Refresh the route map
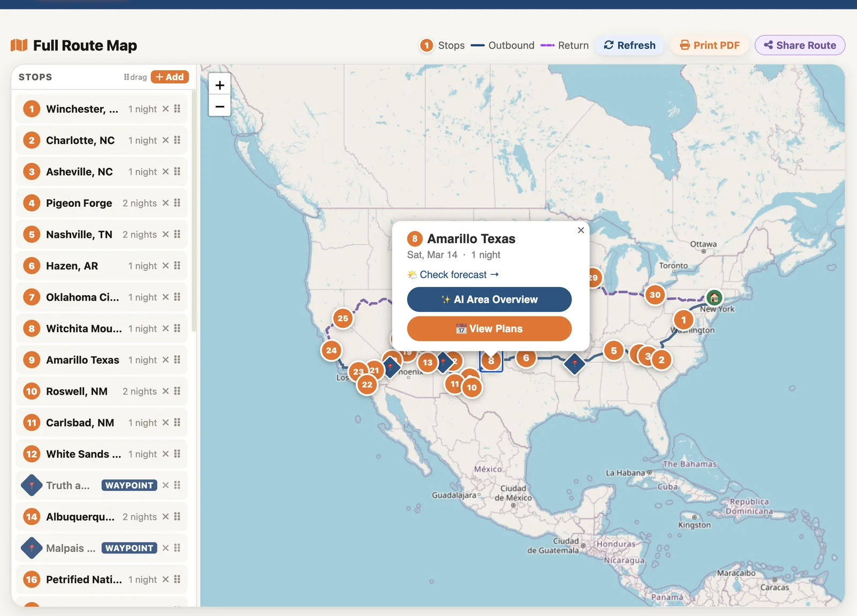This screenshot has height=616, width=857. [629, 46]
